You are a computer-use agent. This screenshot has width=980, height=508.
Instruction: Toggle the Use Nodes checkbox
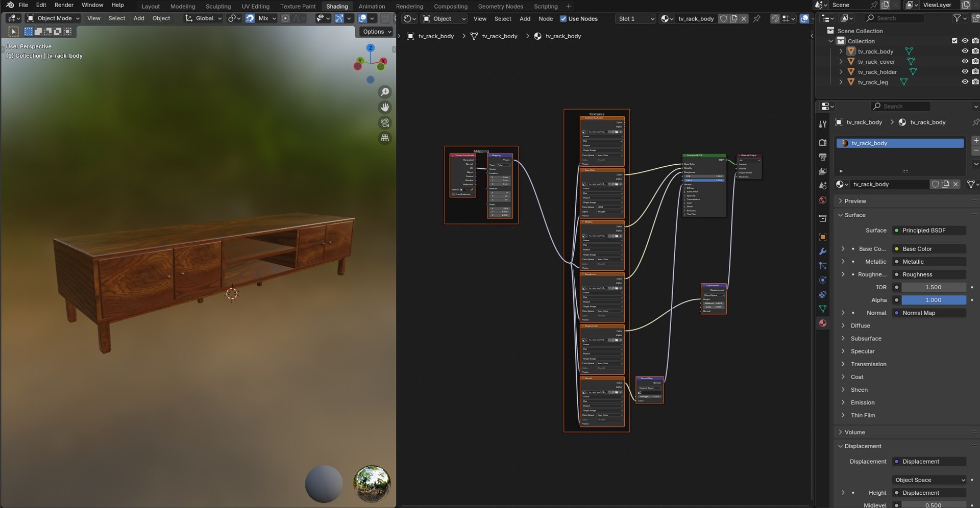[x=563, y=19]
